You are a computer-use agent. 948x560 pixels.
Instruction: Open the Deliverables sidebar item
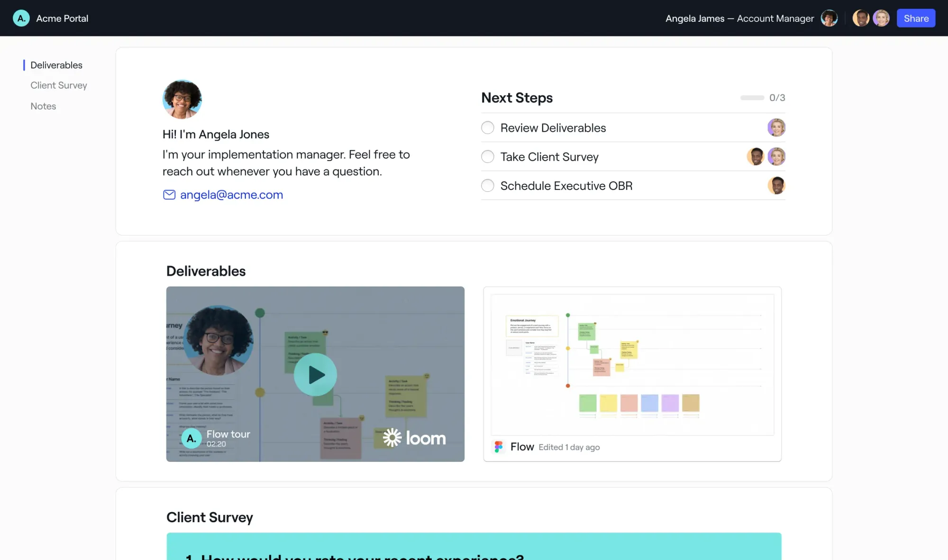pyautogui.click(x=56, y=65)
